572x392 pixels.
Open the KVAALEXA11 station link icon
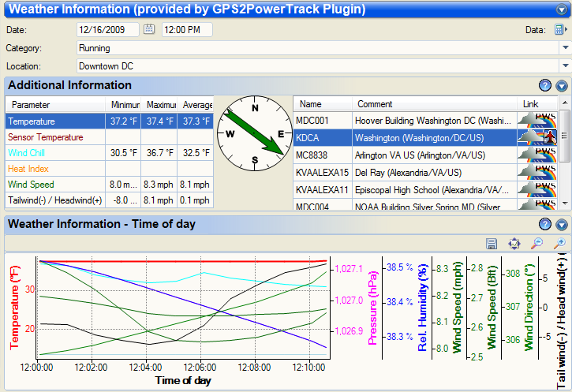[537, 189]
